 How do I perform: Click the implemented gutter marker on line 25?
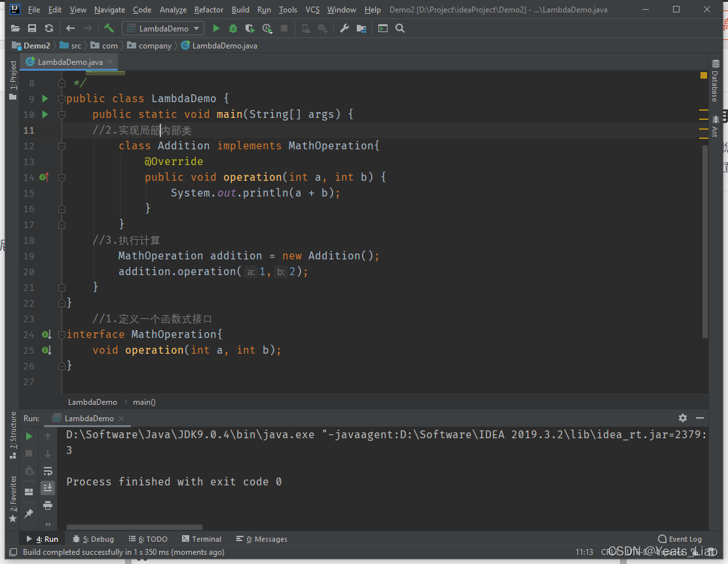[x=46, y=350]
